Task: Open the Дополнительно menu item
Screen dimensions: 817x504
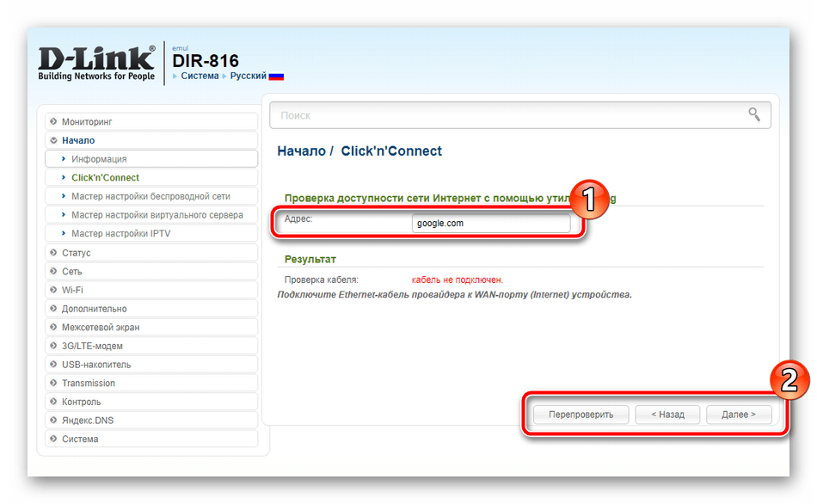Action: coord(151,309)
